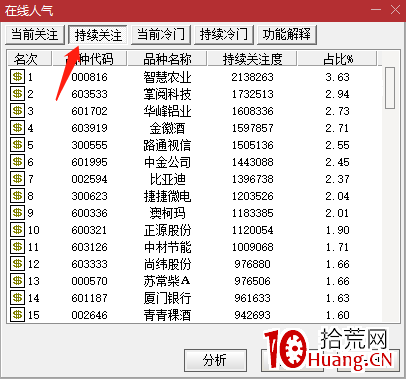
Task: Click the stock name 中金公司
Action: click(167, 162)
